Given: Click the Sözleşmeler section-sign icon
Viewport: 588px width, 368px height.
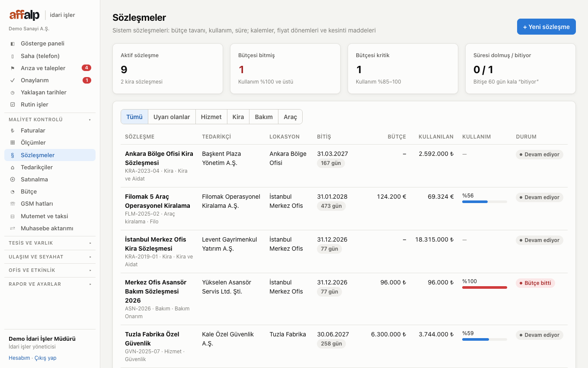Looking at the screenshot, I should (x=13, y=155).
